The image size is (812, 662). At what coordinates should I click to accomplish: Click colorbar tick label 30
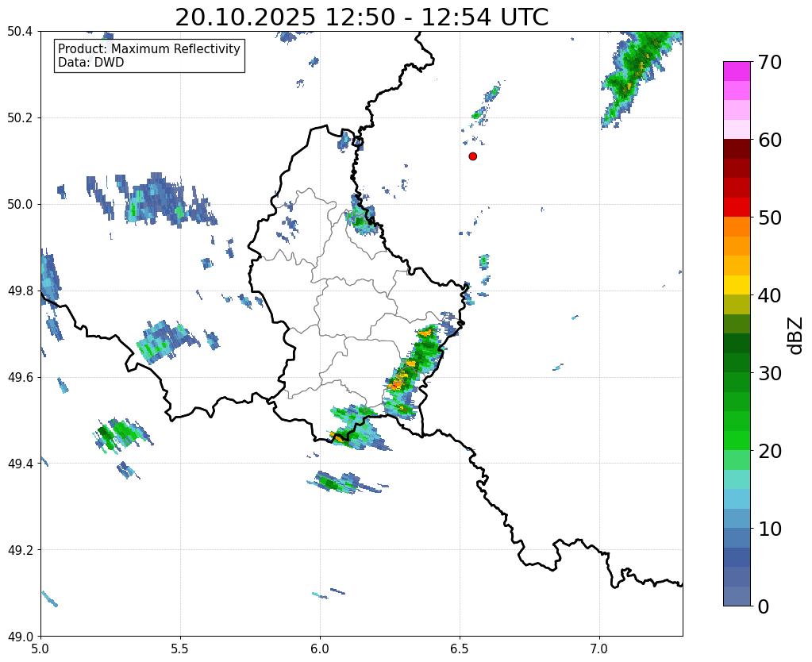tap(768, 373)
